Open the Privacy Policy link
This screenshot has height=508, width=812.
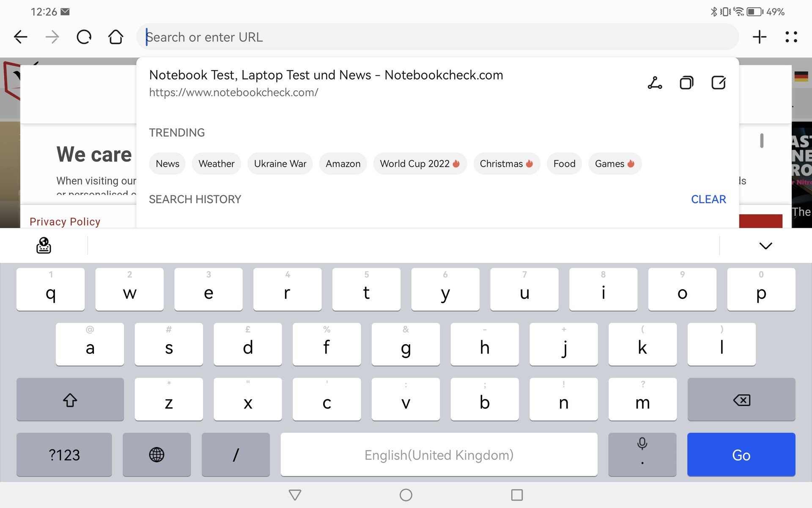65,222
